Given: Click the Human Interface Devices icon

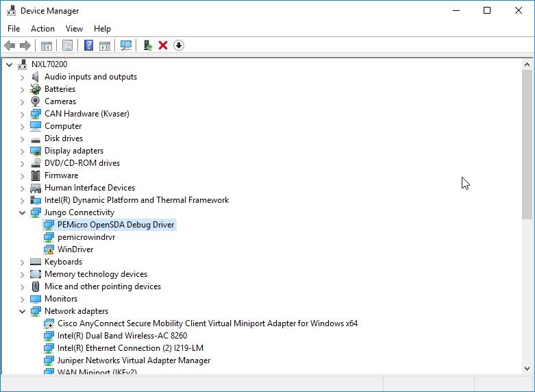Looking at the screenshot, I should pyautogui.click(x=36, y=188).
